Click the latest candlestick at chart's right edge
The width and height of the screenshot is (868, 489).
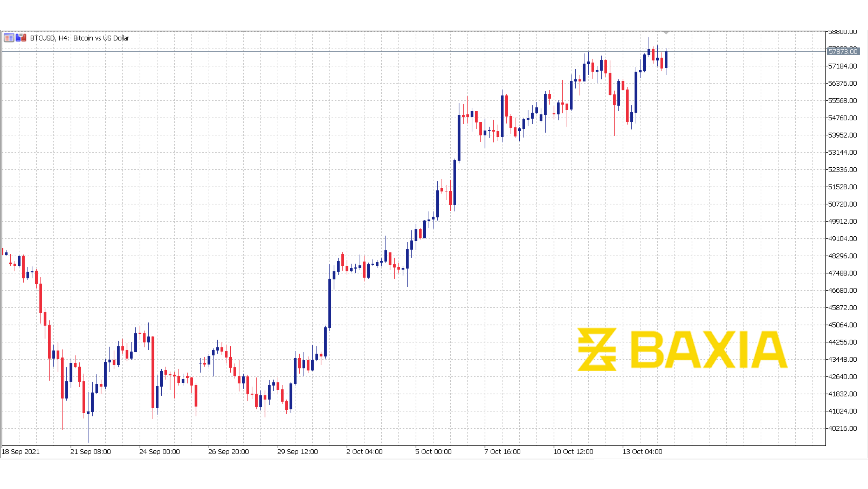click(666, 60)
